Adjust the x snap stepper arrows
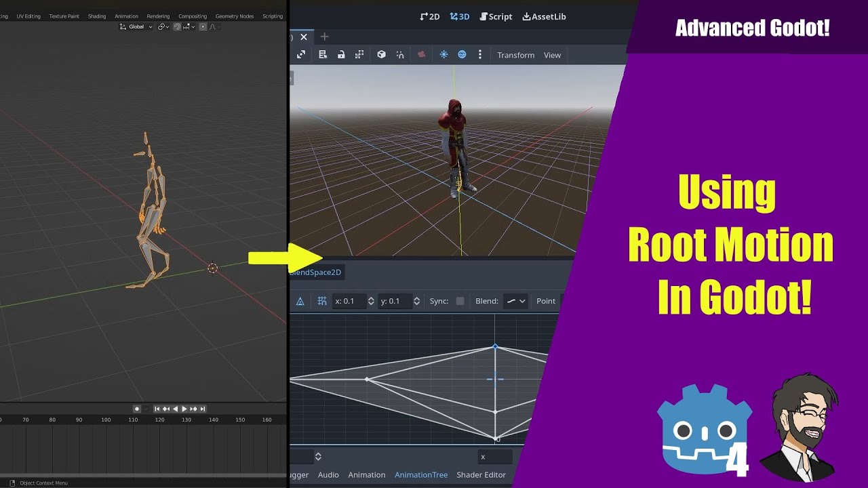 371,301
